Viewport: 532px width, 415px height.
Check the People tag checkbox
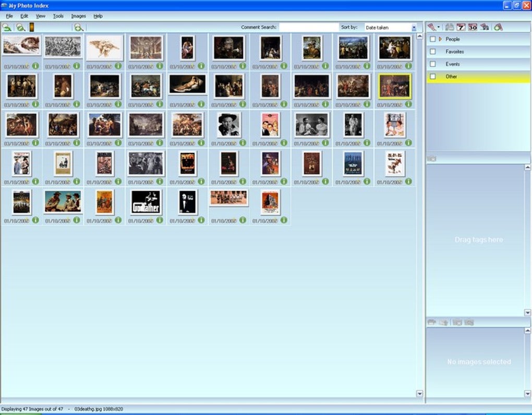(432, 39)
